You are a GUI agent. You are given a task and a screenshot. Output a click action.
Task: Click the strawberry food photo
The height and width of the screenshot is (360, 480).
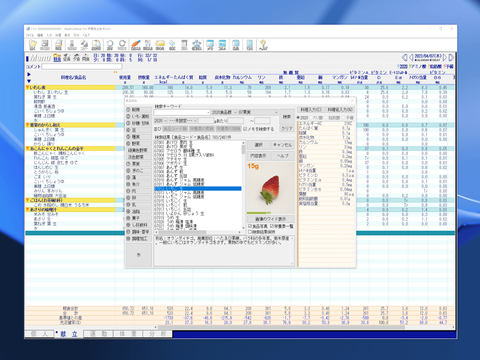click(270, 188)
